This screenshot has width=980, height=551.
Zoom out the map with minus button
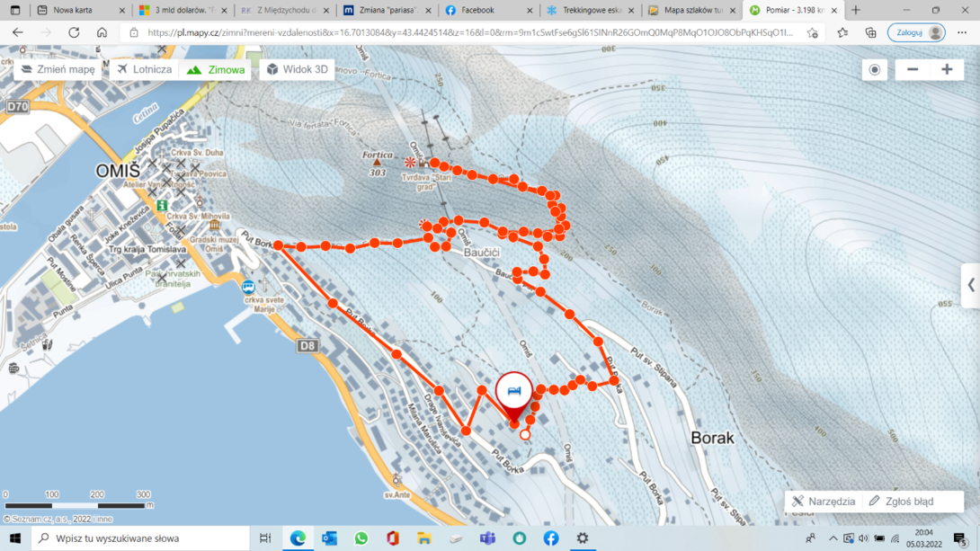coord(913,70)
